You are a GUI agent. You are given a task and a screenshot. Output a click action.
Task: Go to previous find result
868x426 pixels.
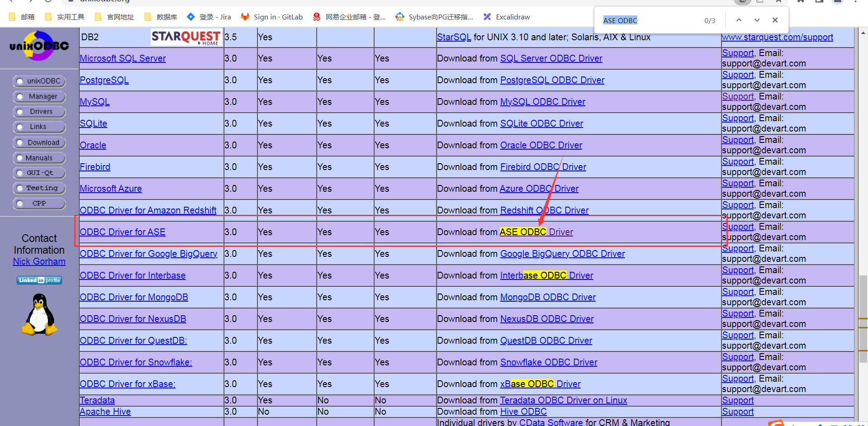click(x=739, y=20)
